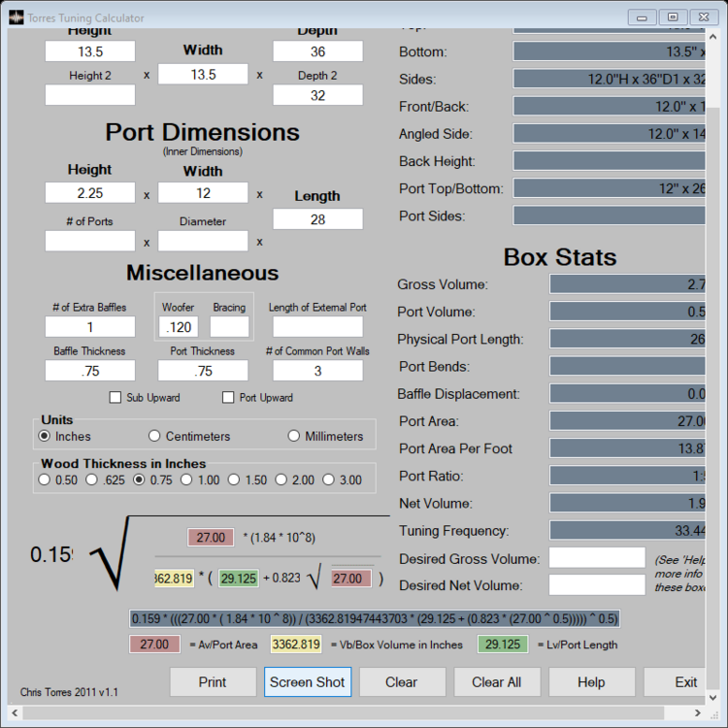
Task: Click the Desired Gross Volume field
Action: pyautogui.click(x=597, y=557)
